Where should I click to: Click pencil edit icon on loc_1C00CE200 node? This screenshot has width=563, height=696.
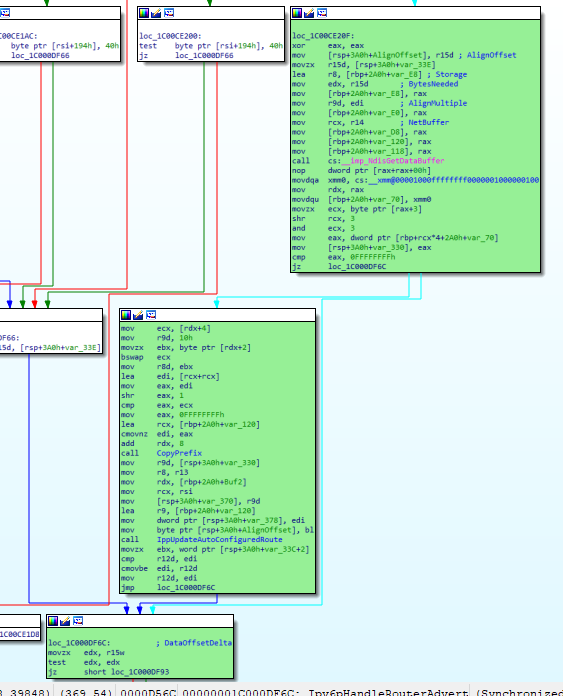(x=156, y=13)
